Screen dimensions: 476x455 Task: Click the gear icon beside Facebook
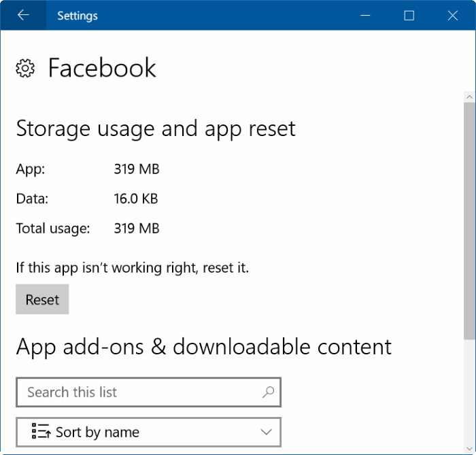[x=25, y=68]
